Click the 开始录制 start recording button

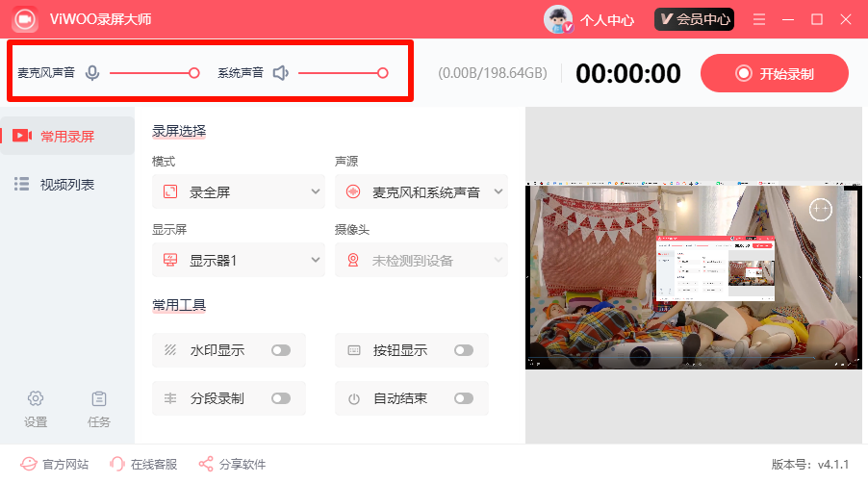click(775, 73)
